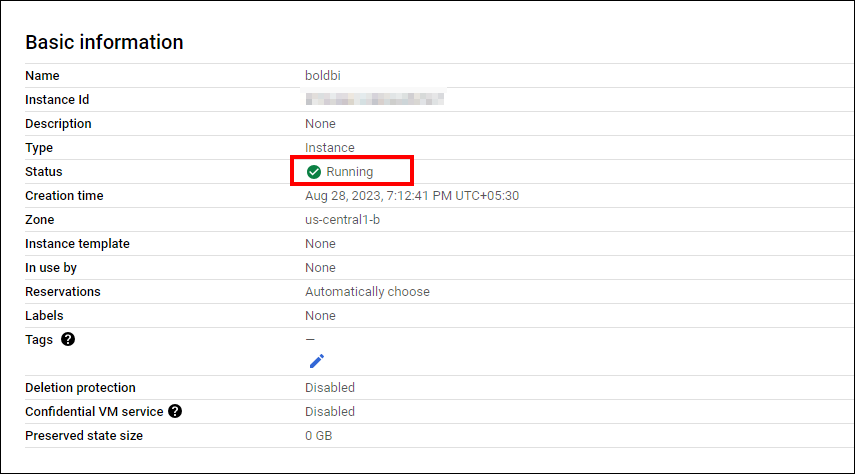The height and width of the screenshot is (474, 855).
Task: Click the instance name boldbi
Action: pos(323,76)
